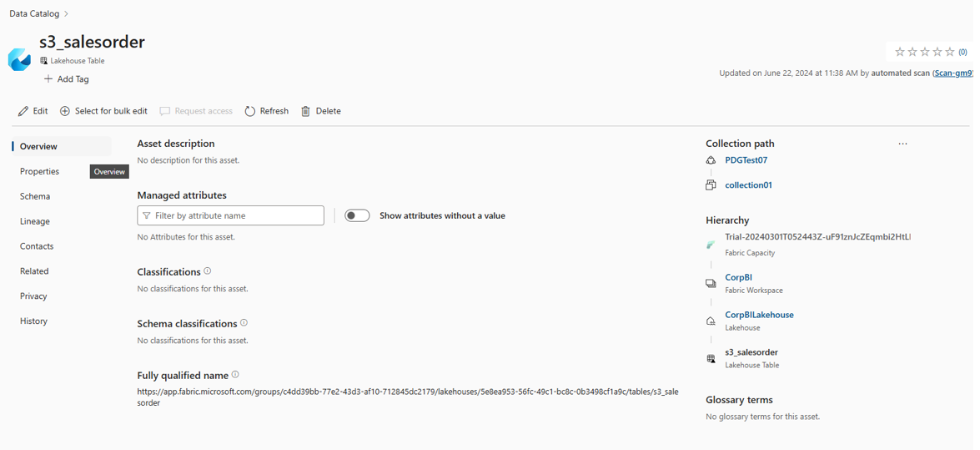This screenshot has height=450, width=980.
Task: Click the Fabric Capacity icon in Hierarchy
Action: tap(710, 245)
